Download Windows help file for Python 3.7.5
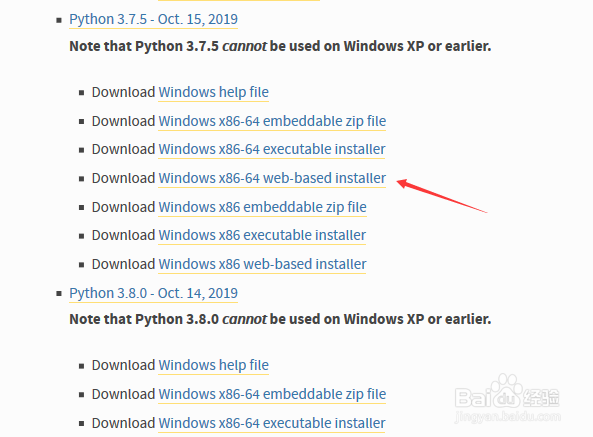The height and width of the screenshot is (437, 593). (213, 92)
